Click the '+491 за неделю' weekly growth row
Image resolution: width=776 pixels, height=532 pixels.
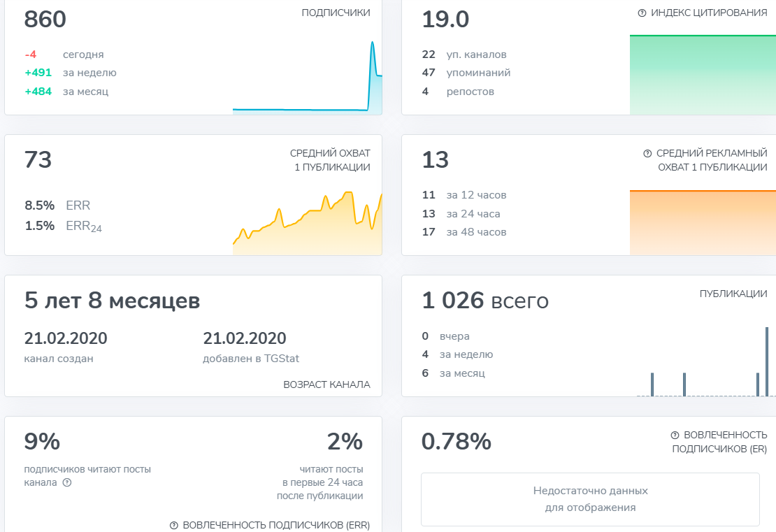(x=71, y=73)
